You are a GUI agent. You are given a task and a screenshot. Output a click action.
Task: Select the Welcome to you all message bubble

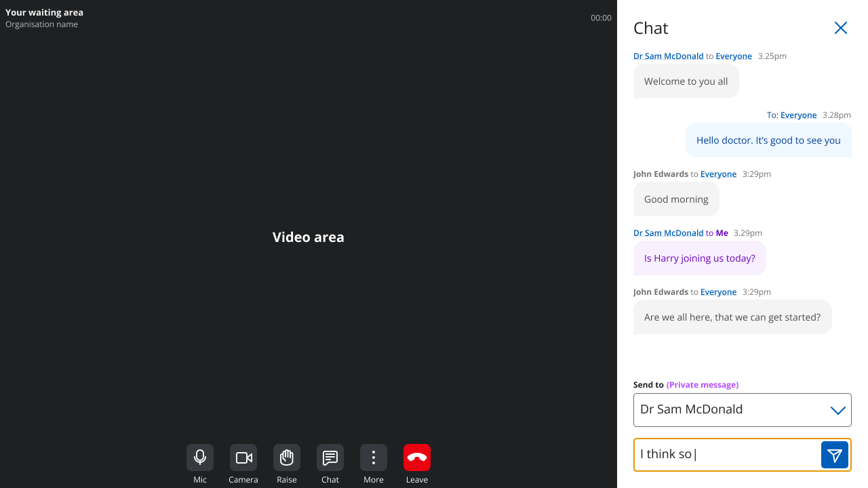(686, 81)
